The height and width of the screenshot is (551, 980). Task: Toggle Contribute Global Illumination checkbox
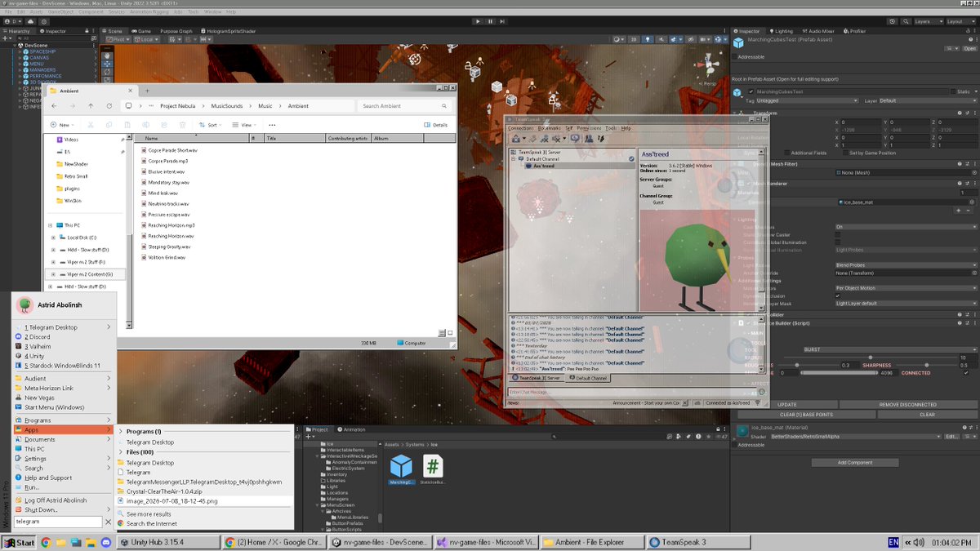pos(838,242)
